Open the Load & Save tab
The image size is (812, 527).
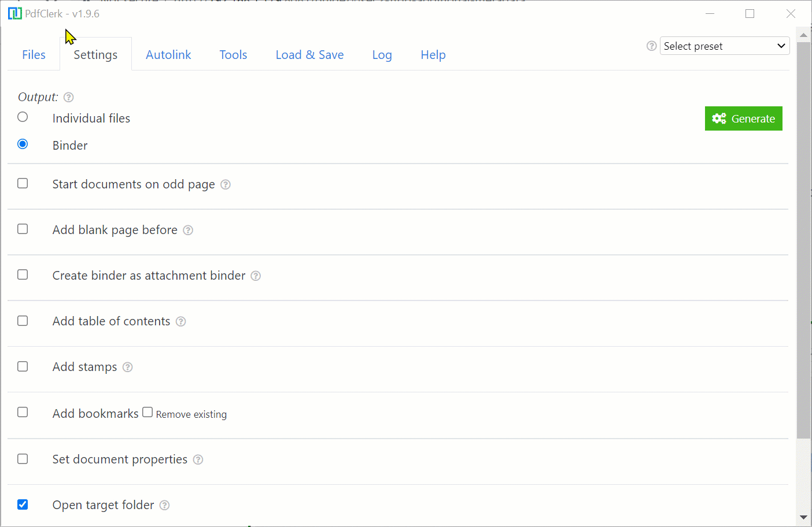pos(309,55)
